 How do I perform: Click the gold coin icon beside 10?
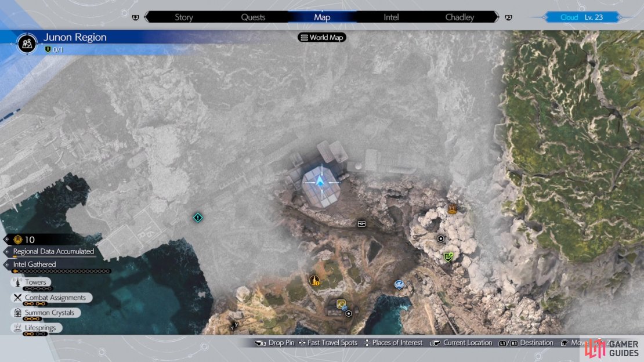point(17,240)
